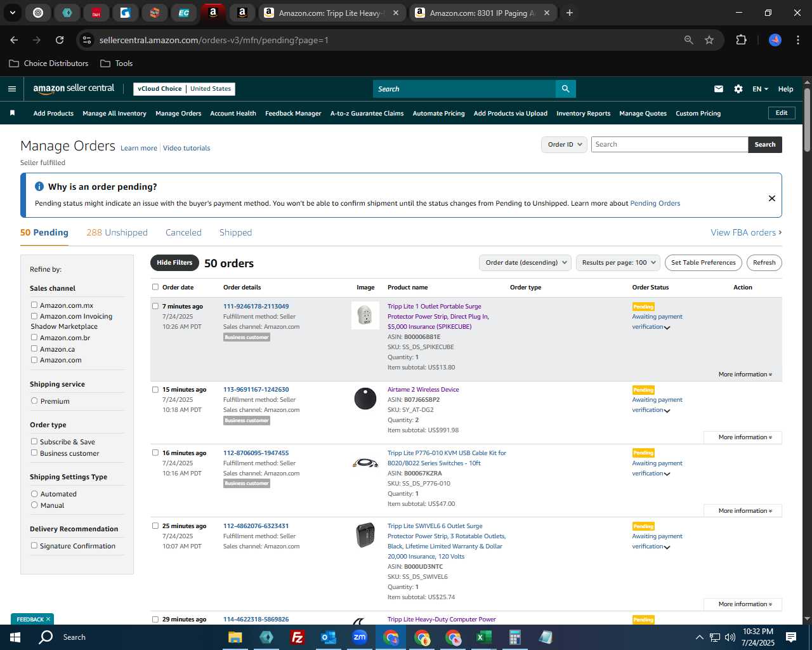The image size is (812, 650).
Task: Open File Explorer from the taskbar
Action: point(235,637)
